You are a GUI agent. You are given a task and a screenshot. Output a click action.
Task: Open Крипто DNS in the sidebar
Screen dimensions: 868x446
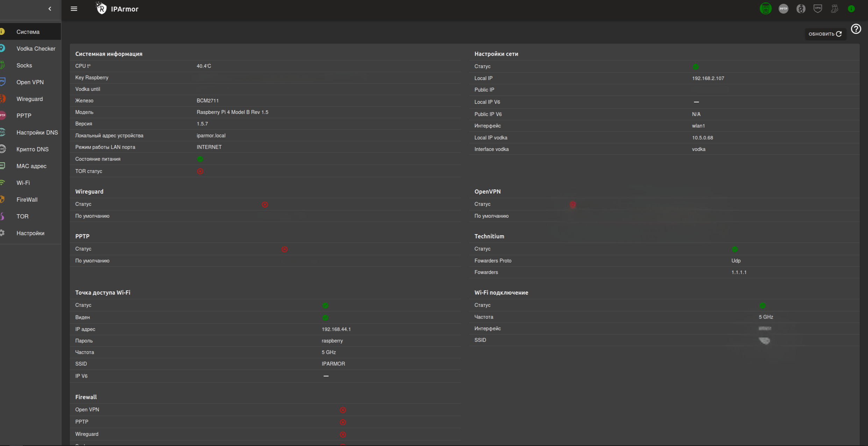[x=32, y=149]
